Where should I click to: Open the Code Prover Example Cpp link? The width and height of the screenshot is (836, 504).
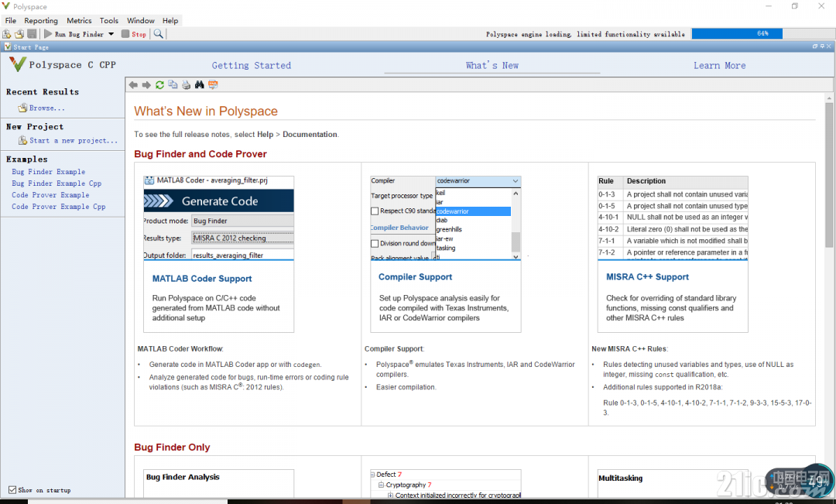[59, 207]
